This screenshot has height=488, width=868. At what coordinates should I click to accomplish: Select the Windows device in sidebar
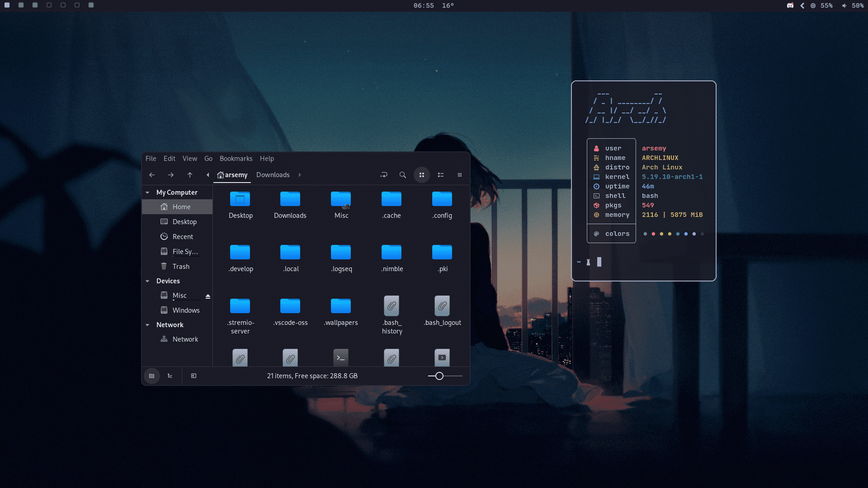[x=177, y=310]
